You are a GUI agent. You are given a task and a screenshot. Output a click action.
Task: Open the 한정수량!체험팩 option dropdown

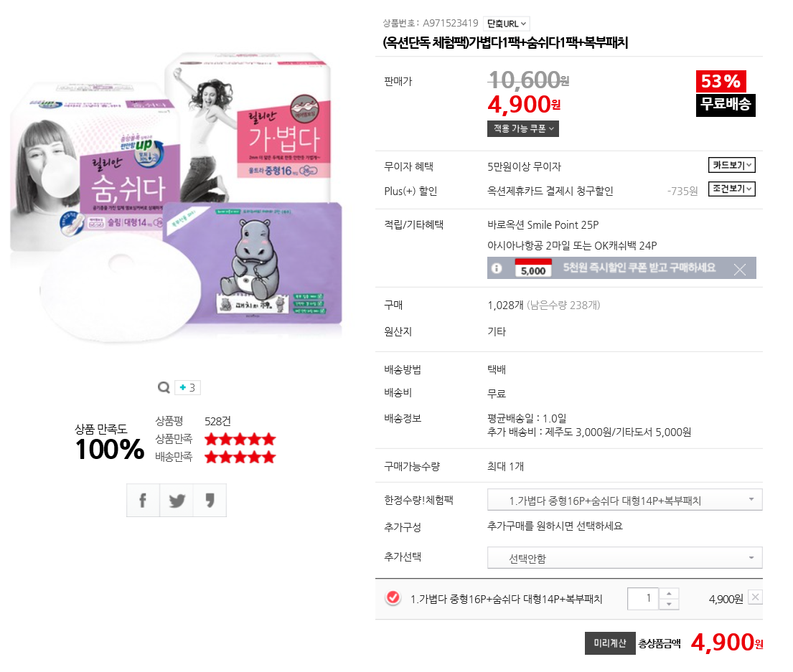[x=624, y=500]
